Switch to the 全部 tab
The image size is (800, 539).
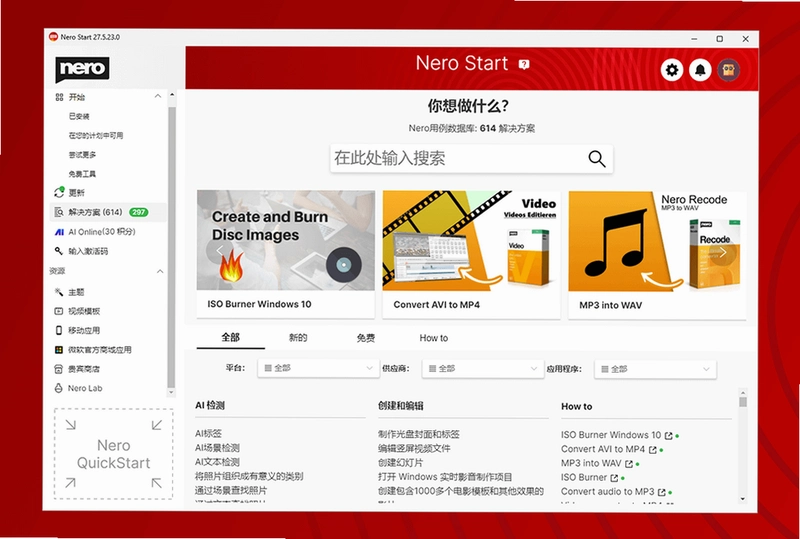(231, 337)
